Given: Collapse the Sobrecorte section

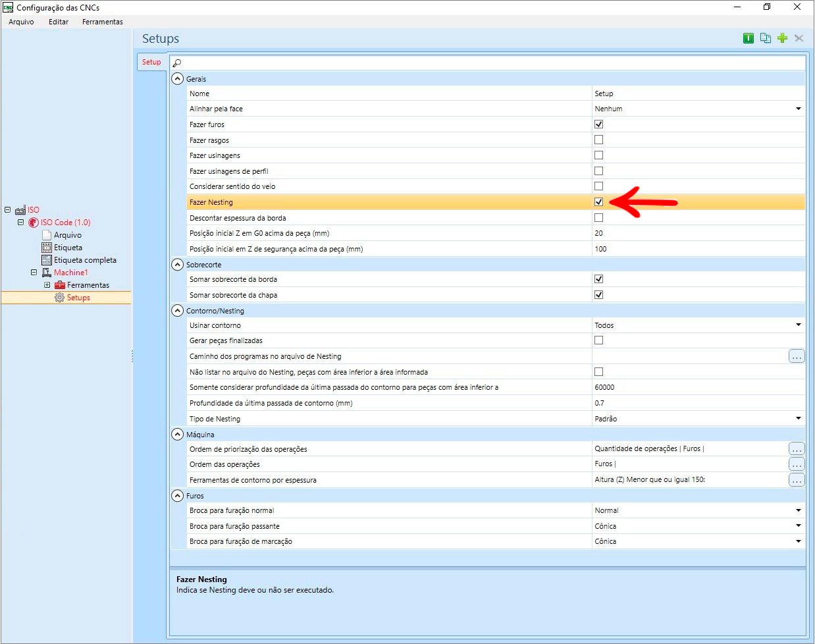Looking at the screenshot, I should coord(177,264).
